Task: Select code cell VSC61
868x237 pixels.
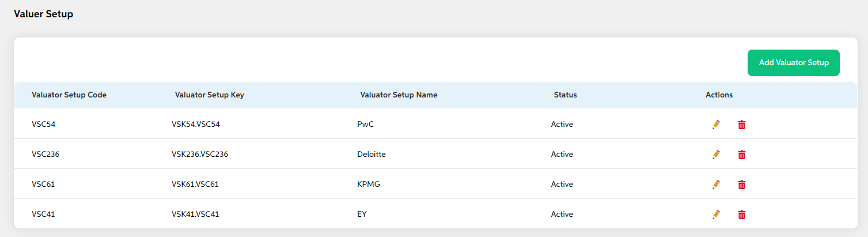Action: pos(43,184)
